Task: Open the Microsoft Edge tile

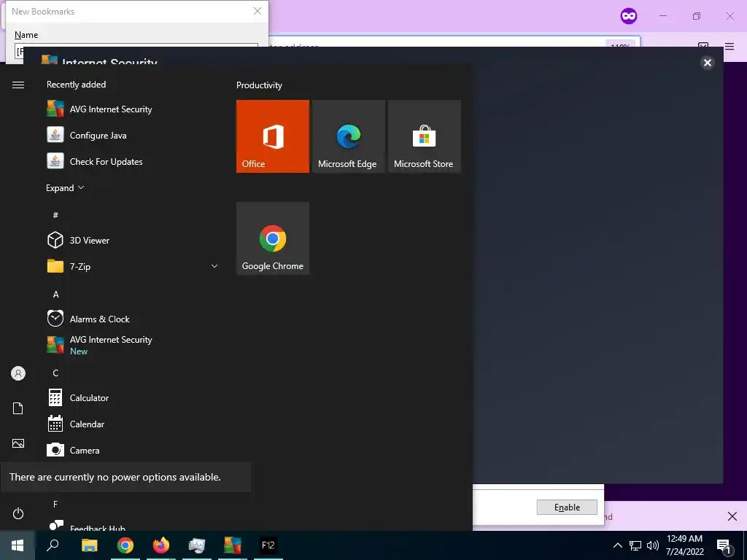Action: coord(348,136)
